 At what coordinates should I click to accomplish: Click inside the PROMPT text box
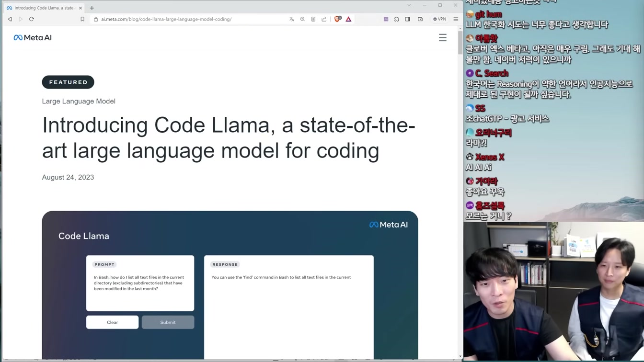[140, 283]
